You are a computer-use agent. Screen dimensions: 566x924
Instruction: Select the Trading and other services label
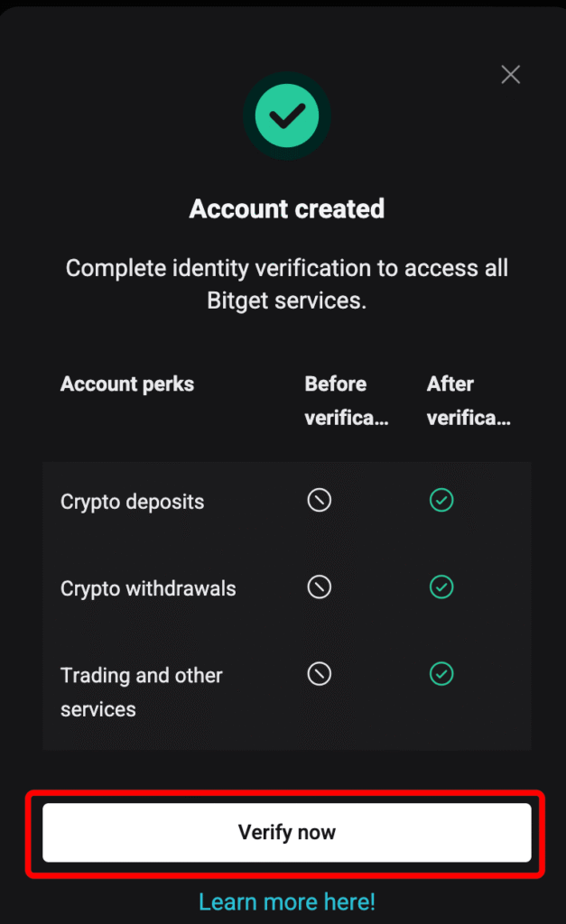(x=141, y=692)
